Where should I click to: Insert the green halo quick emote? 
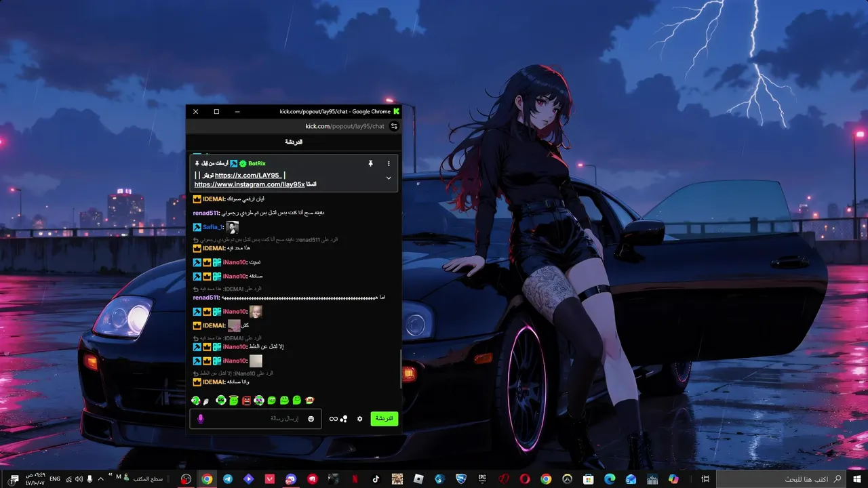233,401
